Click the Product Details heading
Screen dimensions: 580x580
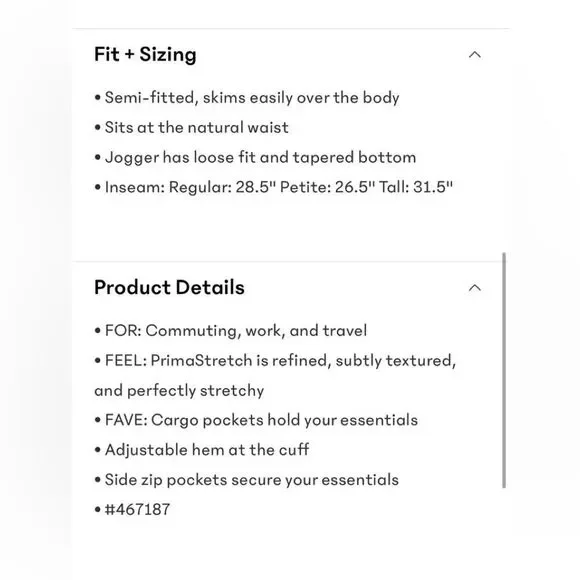tap(169, 287)
